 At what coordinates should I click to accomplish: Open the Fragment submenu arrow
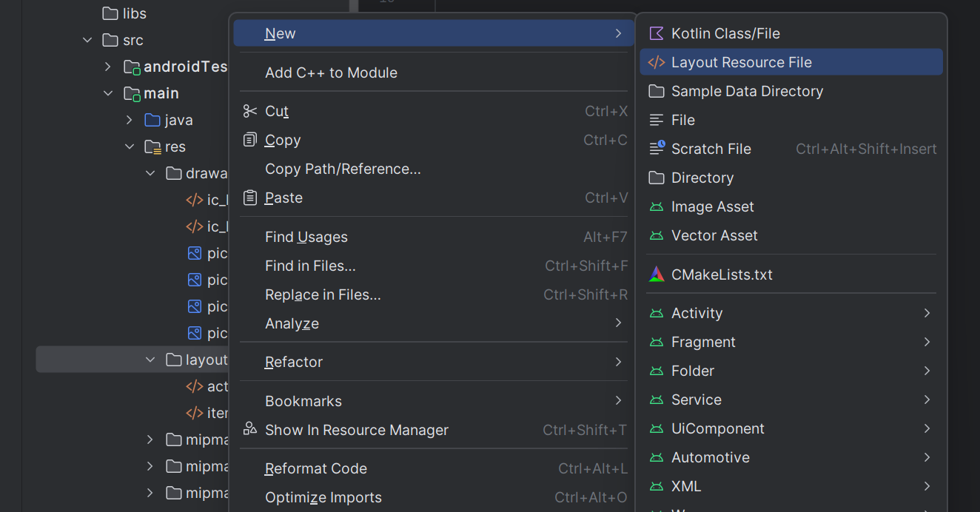pyautogui.click(x=927, y=342)
